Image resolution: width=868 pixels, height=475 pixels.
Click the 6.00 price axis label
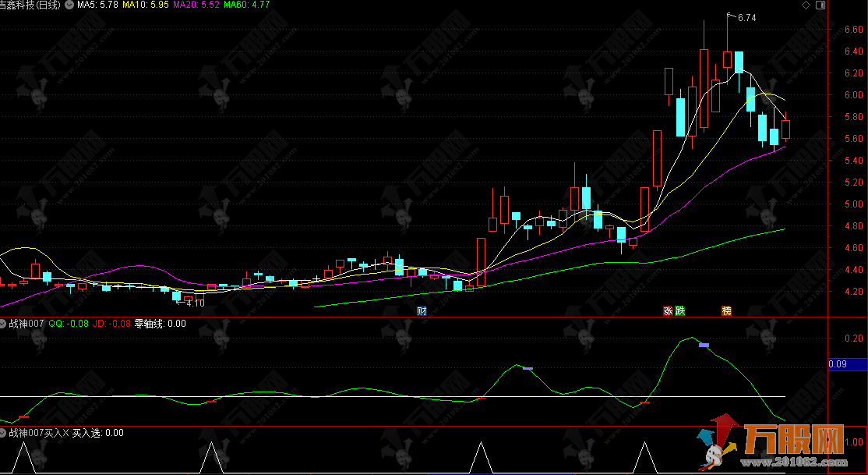854,95
